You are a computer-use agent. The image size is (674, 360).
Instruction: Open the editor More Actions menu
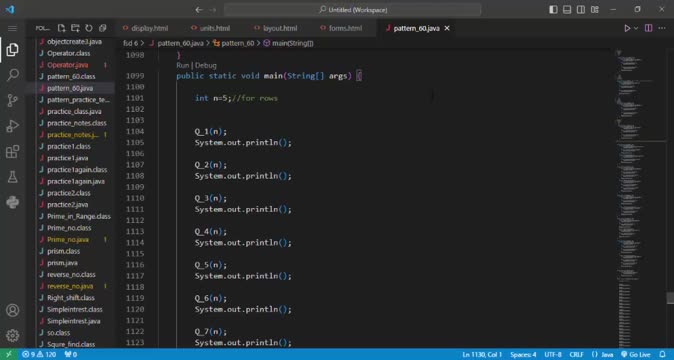pyautogui.click(x=662, y=28)
